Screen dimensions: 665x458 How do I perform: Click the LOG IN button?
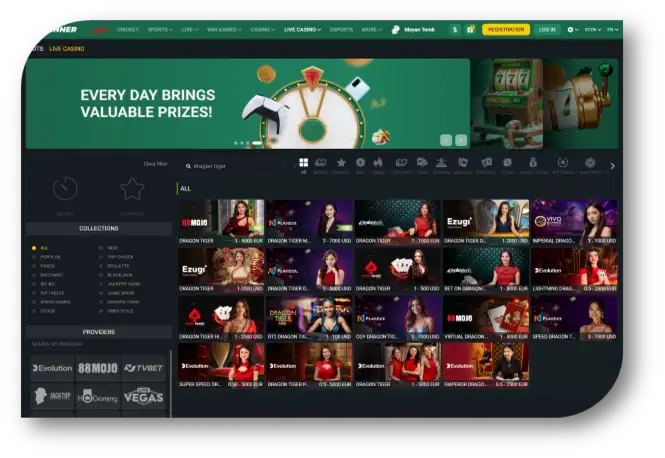point(547,30)
